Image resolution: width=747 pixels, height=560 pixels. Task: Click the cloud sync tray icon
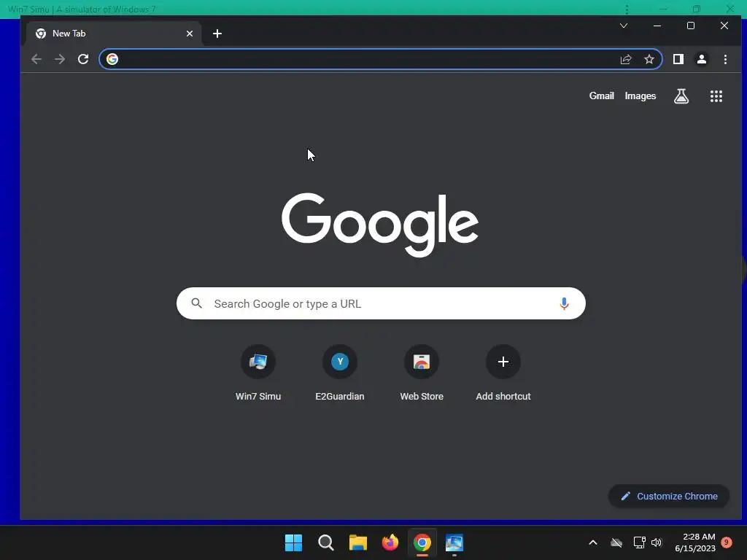(x=616, y=542)
